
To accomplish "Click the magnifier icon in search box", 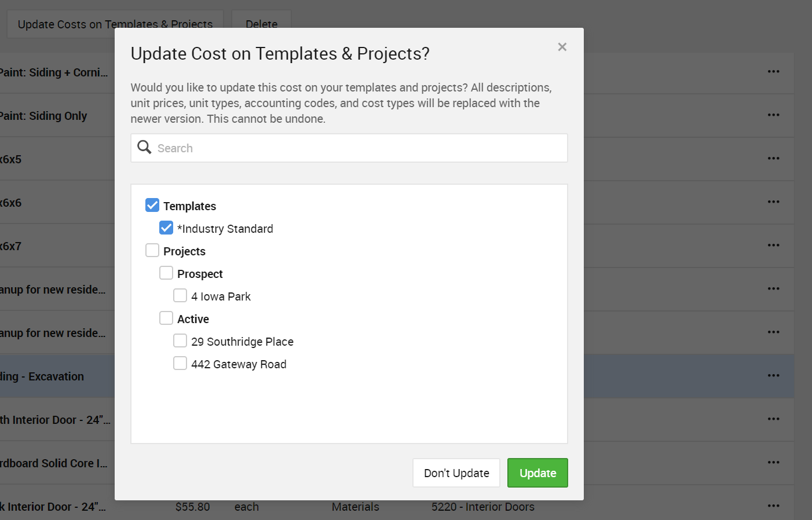I will click(144, 148).
